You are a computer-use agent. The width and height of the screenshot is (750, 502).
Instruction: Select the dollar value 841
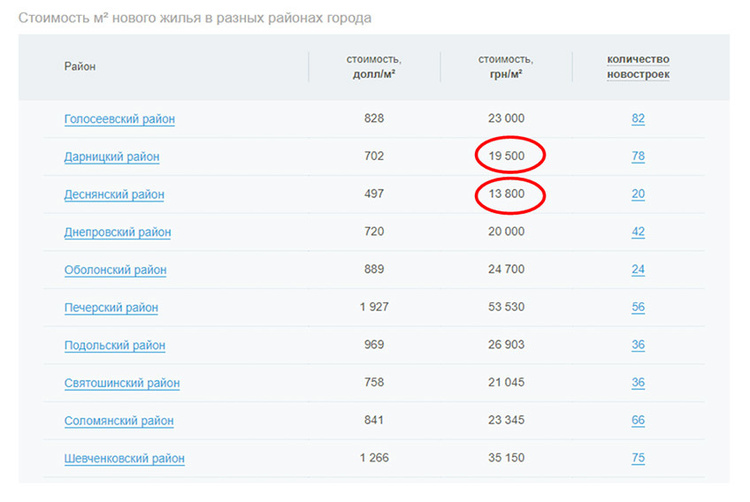pyautogui.click(x=374, y=420)
